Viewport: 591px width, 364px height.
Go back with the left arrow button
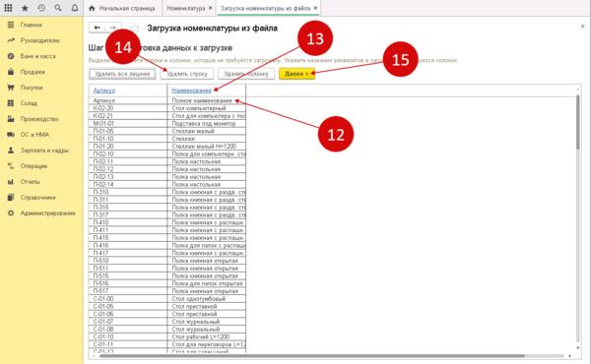(x=97, y=28)
